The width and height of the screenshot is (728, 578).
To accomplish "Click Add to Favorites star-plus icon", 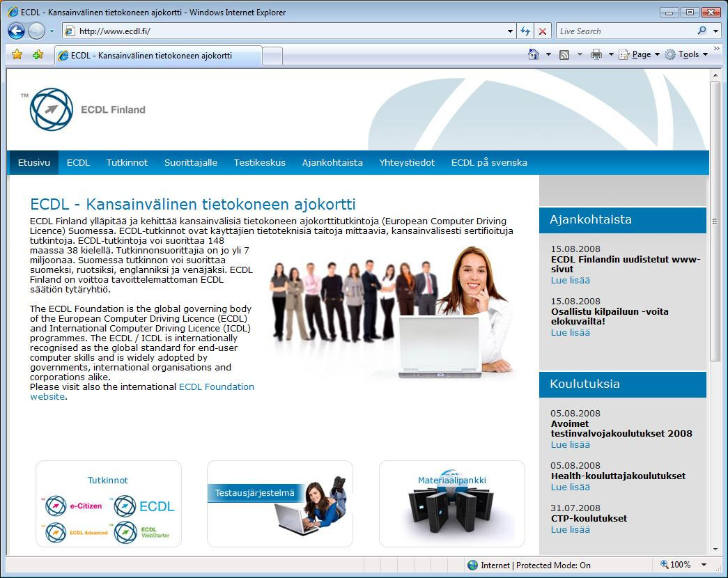I will point(38,55).
